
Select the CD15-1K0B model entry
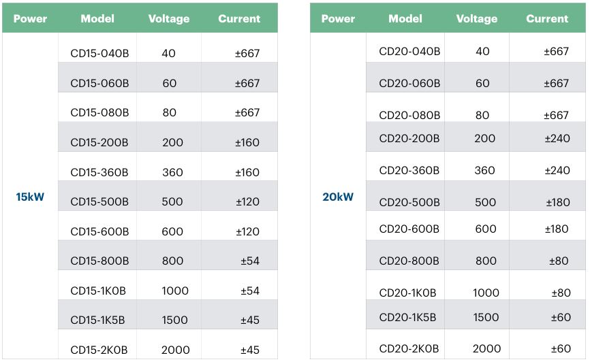(98, 291)
